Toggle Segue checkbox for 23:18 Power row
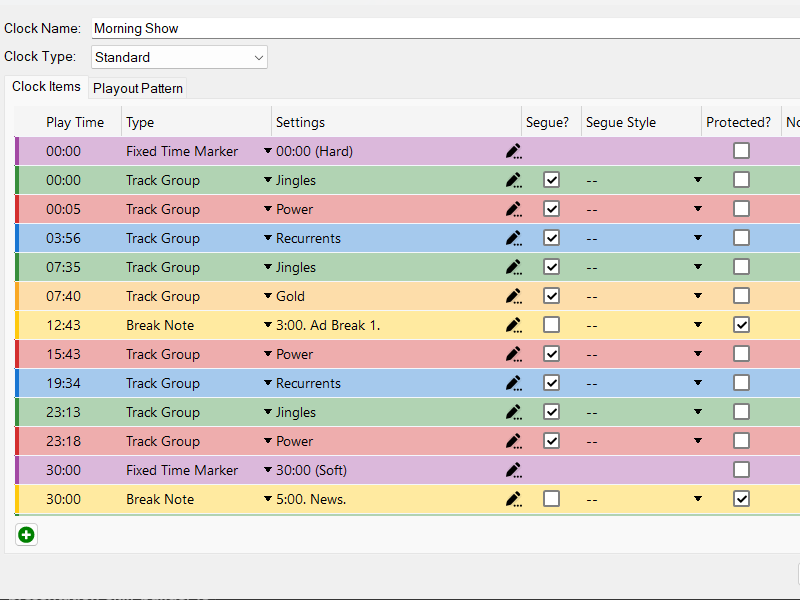Viewport: 800px width, 600px height. (x=552, y=440)
